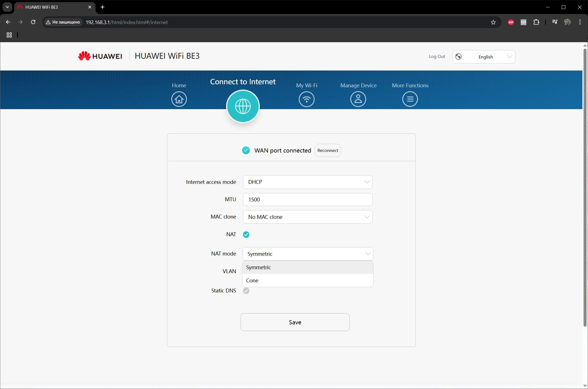Click the page vertical scrollbar
This screenshot has height=389, width=588.
(x=585, y=188)
